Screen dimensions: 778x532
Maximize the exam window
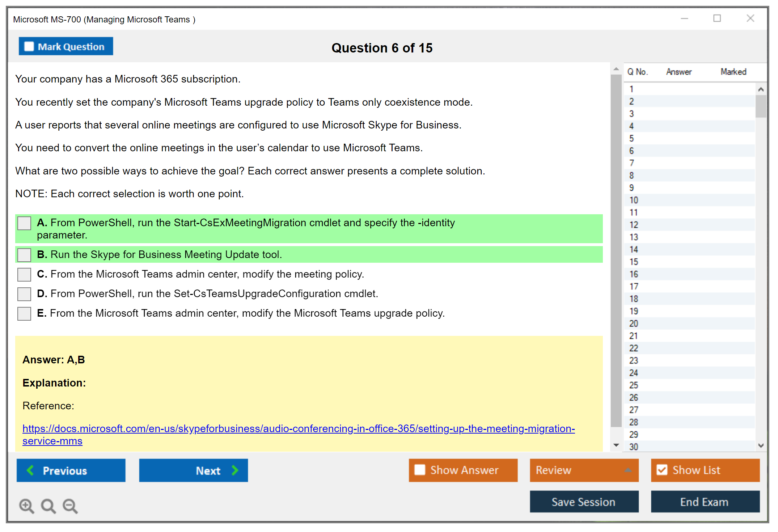click(717, 18)
